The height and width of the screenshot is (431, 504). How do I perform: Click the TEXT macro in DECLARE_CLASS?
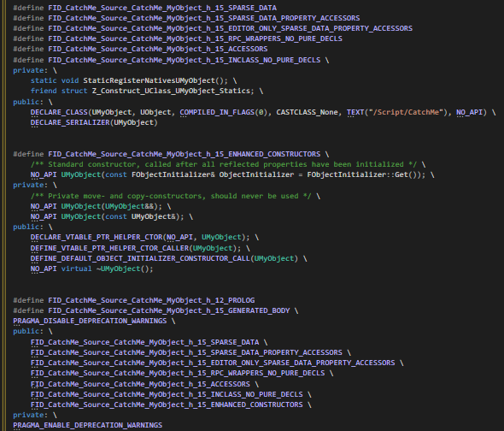point(355,112)
